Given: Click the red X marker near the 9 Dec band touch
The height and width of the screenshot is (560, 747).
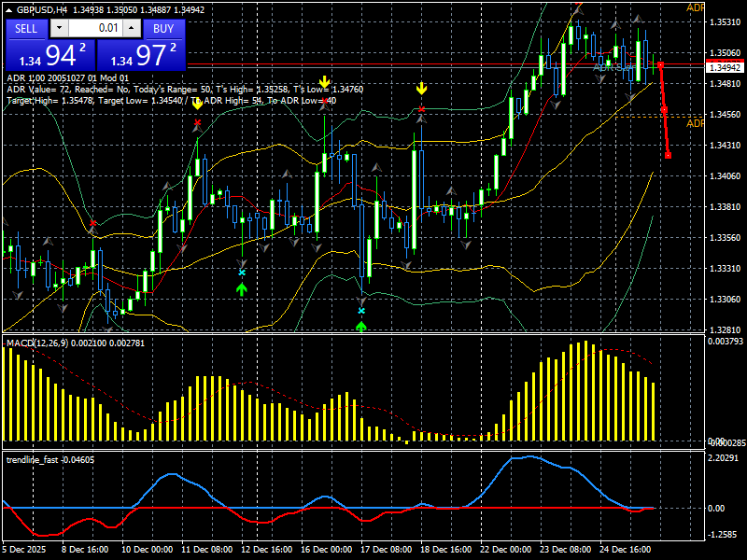Looking at the screenshot, I should (92, 223).
